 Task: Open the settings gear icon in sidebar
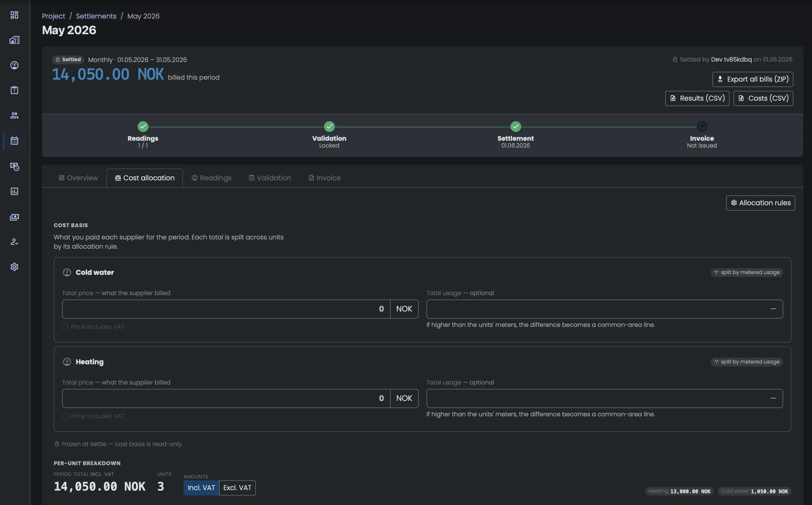(x=14, y=267)
